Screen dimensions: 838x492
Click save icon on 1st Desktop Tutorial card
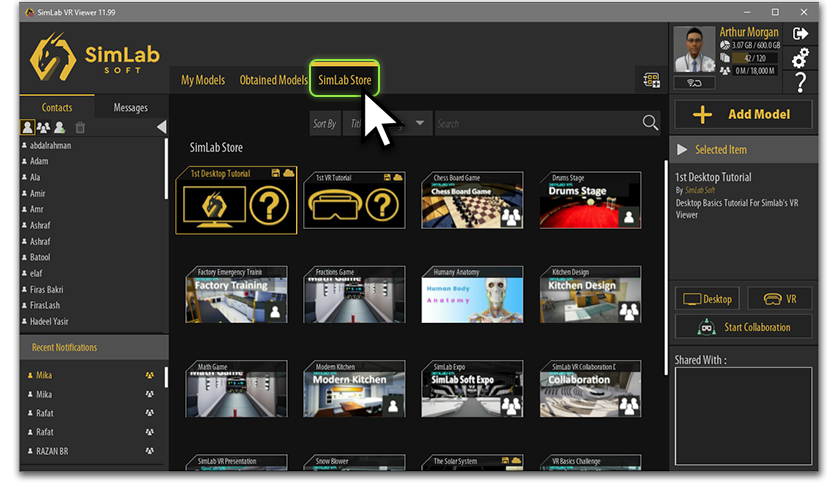[x=276, y=173]
